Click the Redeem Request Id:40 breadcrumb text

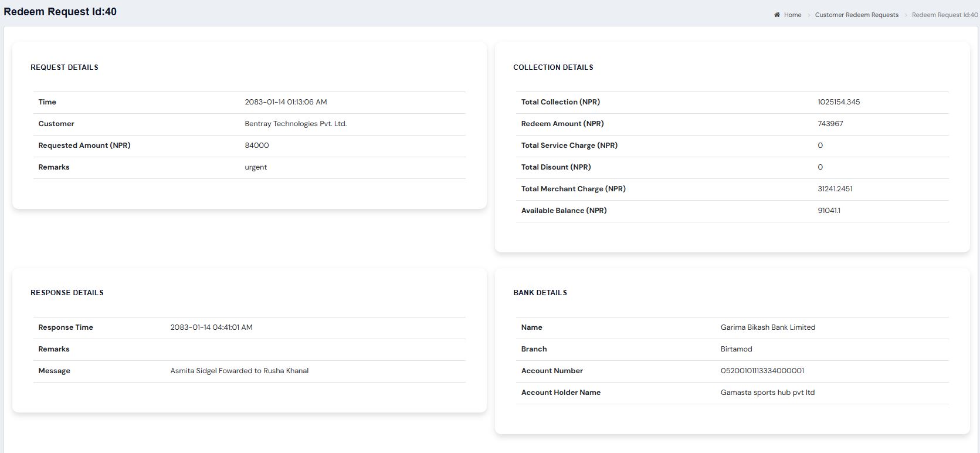(x=945, y=15)
